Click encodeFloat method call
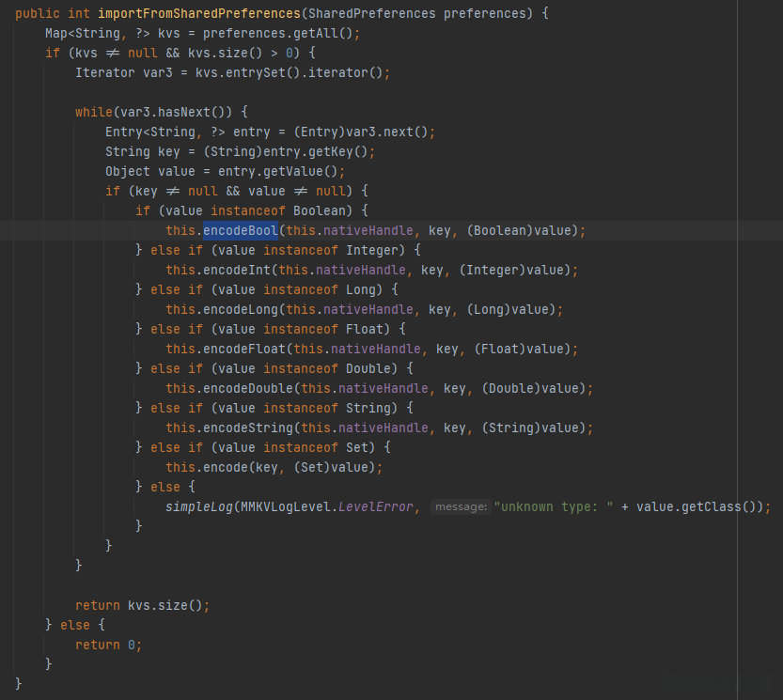 point(244,349)
